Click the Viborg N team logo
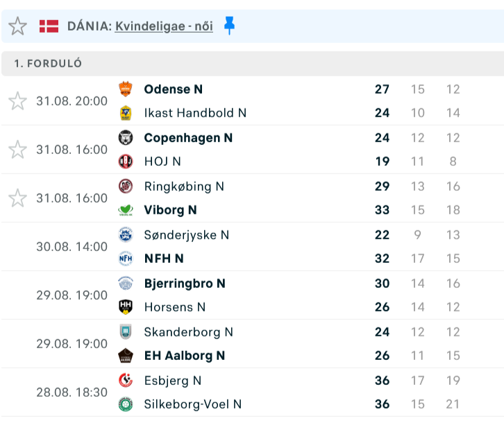504x439 pixels. pyautogui.click(x=125, y=210)
